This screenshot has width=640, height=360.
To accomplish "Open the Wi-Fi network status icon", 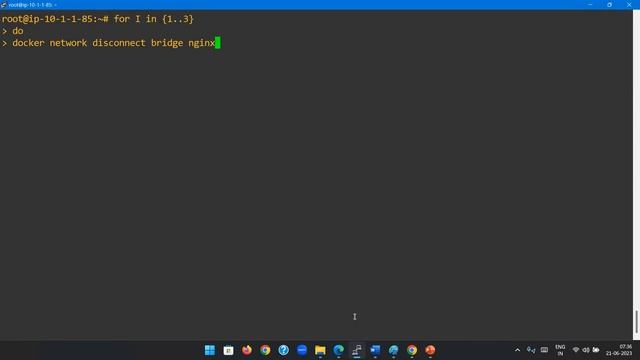I will pos(576,350).
